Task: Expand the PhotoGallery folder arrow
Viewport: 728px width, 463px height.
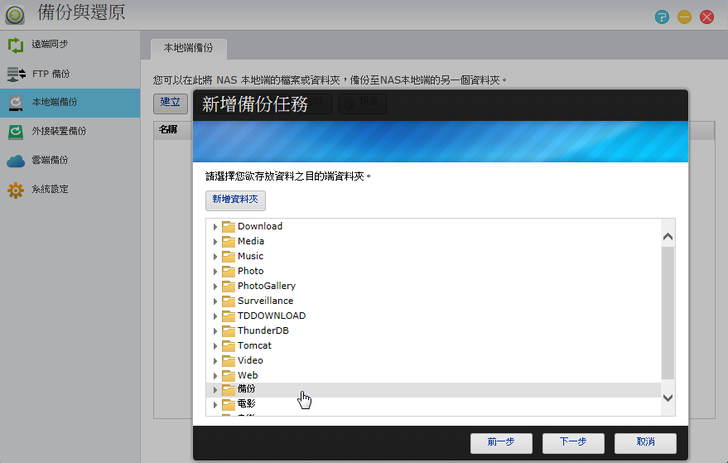Action: (x=215, y=287)
